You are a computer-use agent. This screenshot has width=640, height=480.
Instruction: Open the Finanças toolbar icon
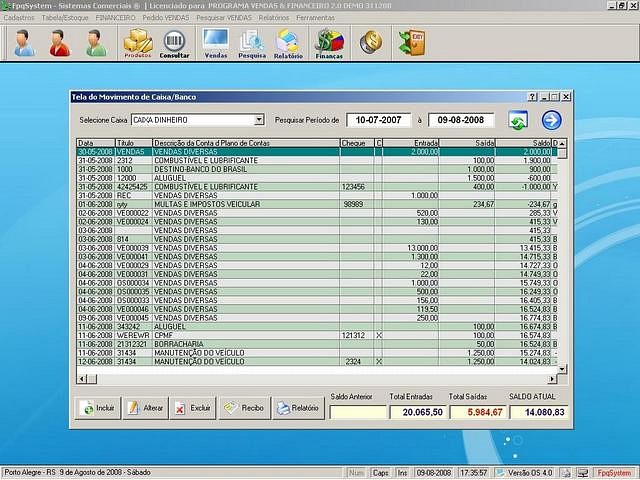click(x=329, y=43)
